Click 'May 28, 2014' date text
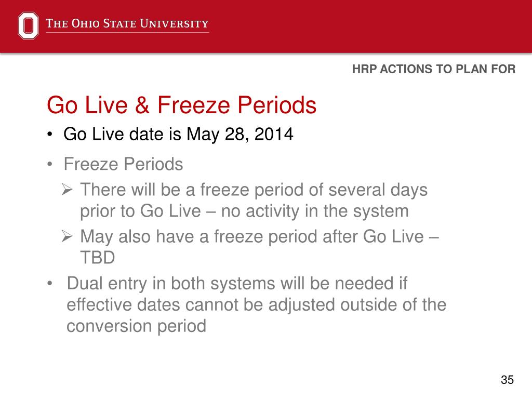This screenshot has height=399, width=532. [240, 135]
